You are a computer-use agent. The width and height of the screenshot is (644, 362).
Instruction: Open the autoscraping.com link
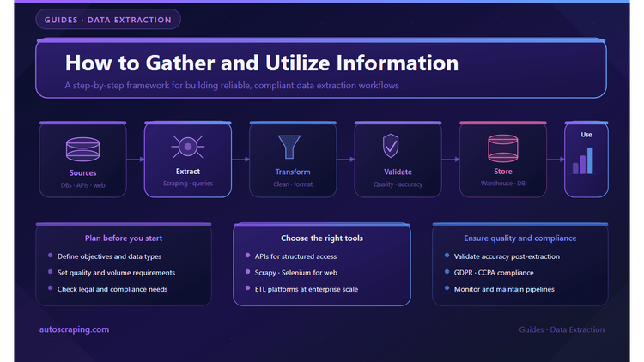tap(75, 329)
